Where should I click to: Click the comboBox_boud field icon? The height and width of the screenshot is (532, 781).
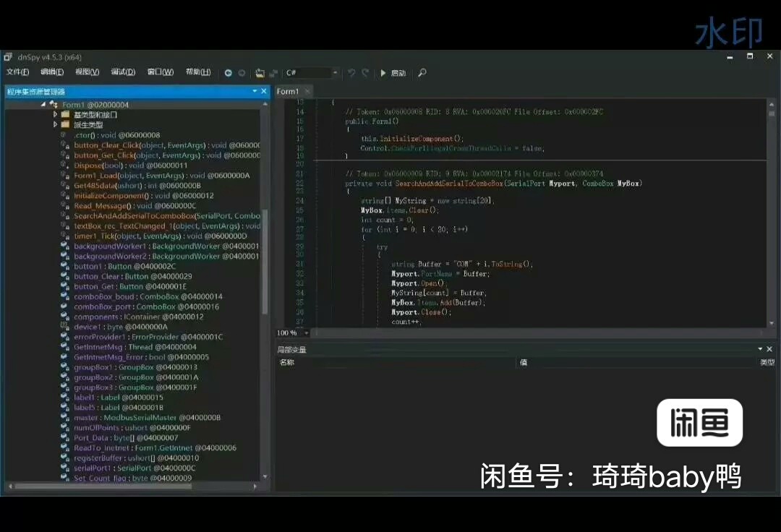click(65, 296)
